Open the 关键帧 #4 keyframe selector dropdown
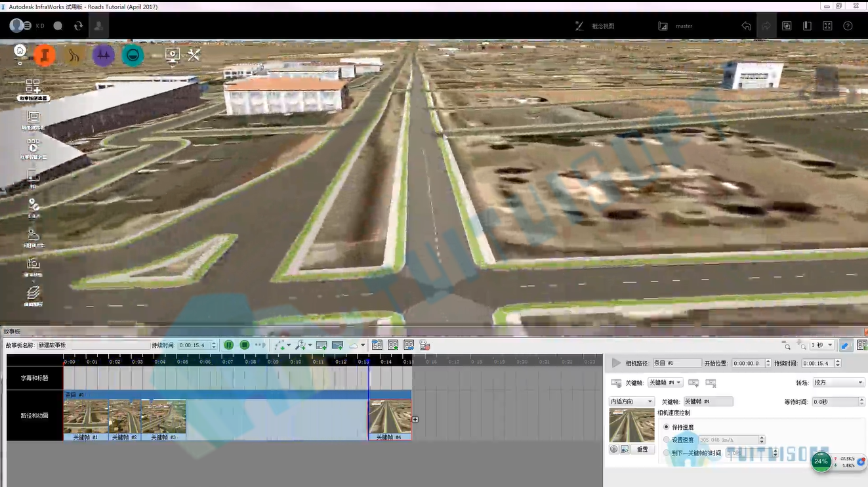This screenshot has width=868, height=487. click(665, 383)
